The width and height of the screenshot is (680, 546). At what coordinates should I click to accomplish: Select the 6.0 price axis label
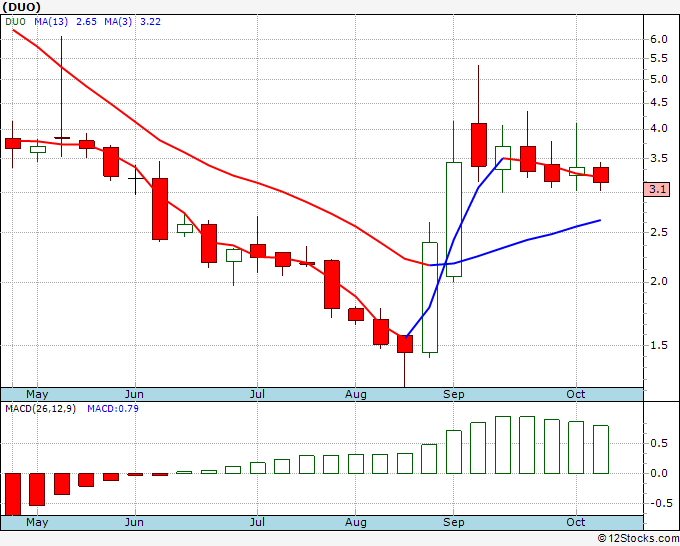point(659,39)
